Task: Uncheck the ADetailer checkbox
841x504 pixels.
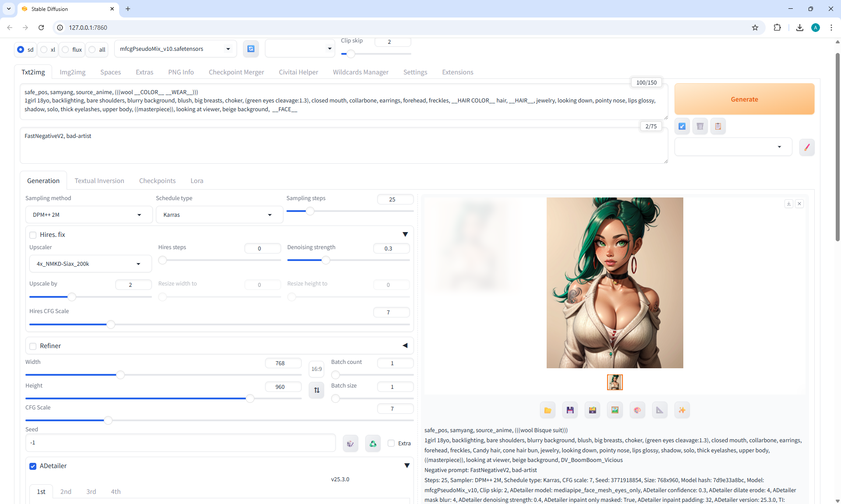Action: (33, 466)
